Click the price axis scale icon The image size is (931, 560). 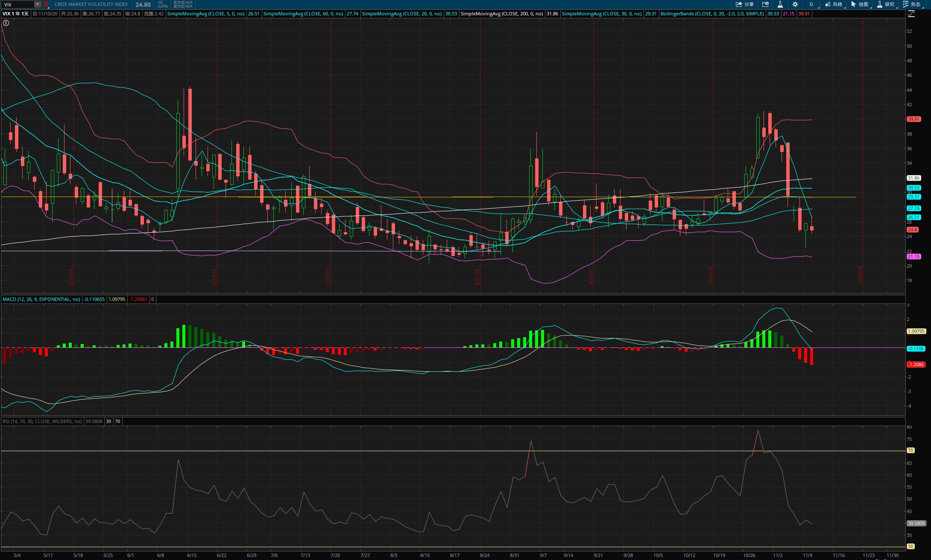click(911, 14)
